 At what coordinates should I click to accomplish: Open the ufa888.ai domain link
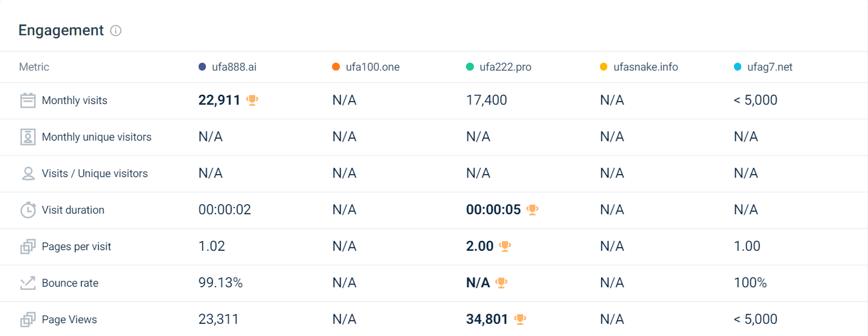click(234, 67)
